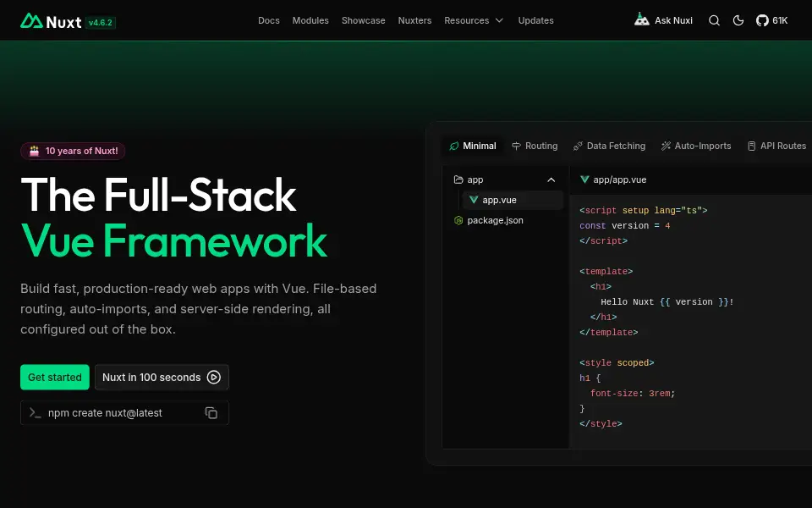812x508 pixels.
Task: Open the Showcase link in navigation
Action: [363, 20]
